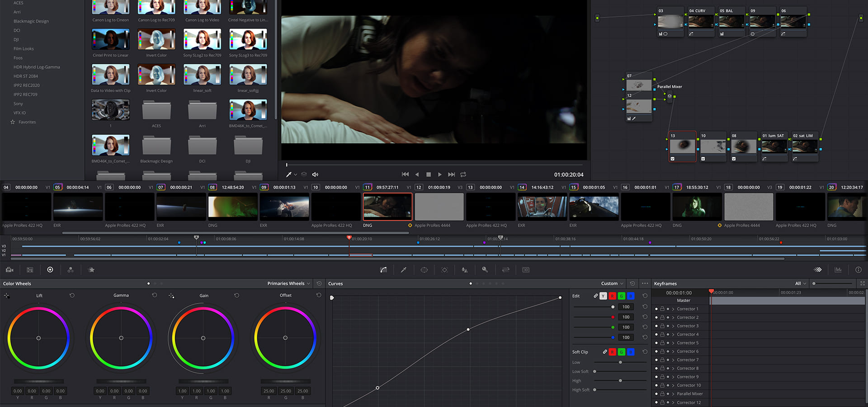Open the Color Match palette icon

tap(30, 270)
